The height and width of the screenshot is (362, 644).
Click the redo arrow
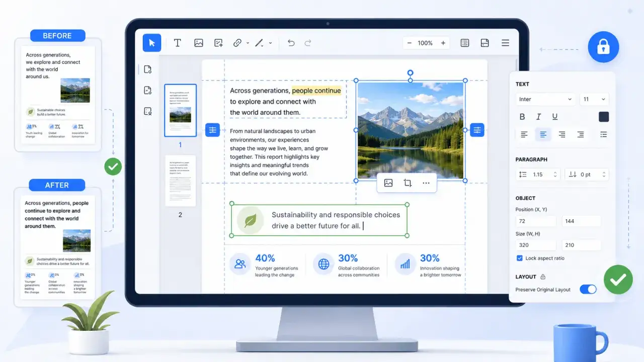point(308,43)
